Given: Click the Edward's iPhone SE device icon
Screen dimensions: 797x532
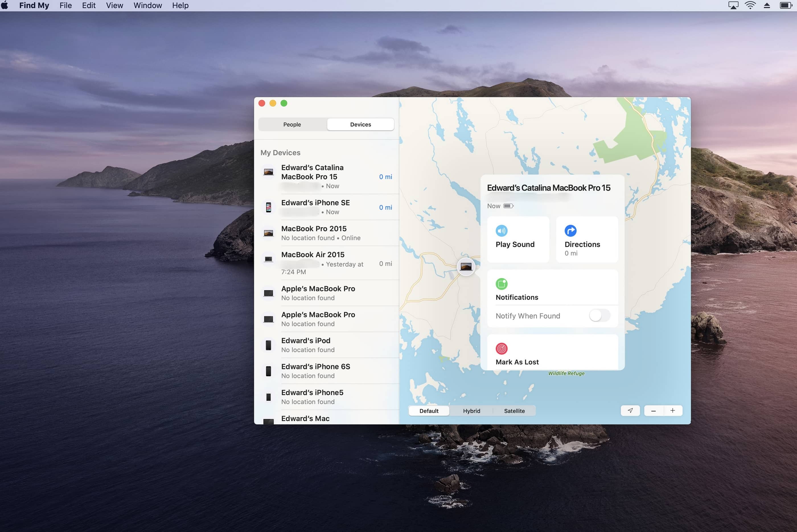Looking at the screenshot, I should (268, 207).
